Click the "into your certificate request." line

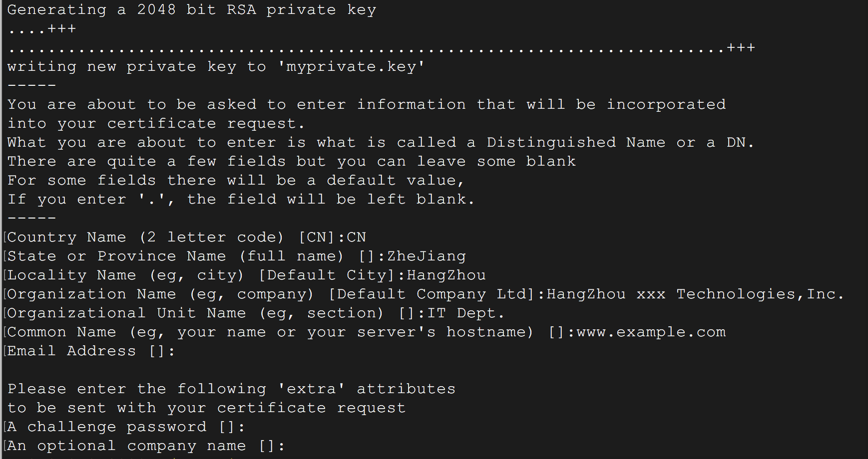(x=156, y=124)
